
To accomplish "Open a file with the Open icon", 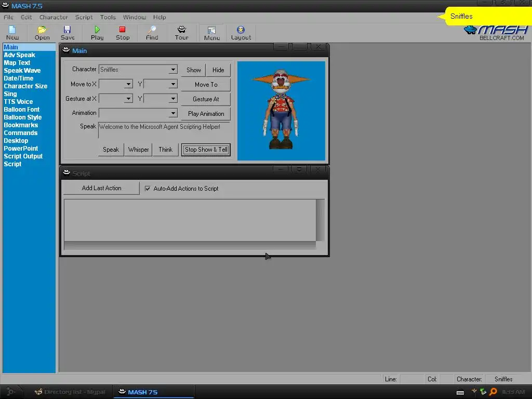I will point(42,33).
